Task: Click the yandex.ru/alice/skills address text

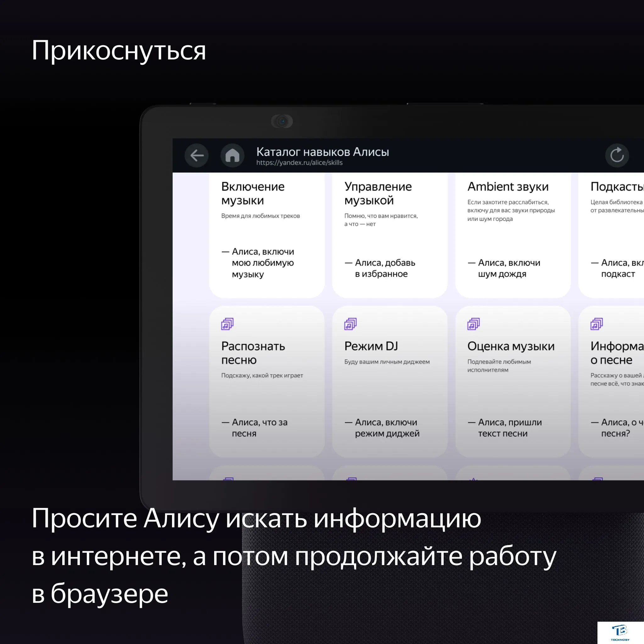Action: click(x=299, y=163)
